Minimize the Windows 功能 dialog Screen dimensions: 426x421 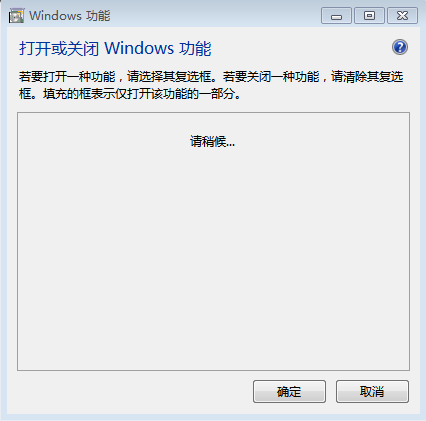tap(336, 16)
